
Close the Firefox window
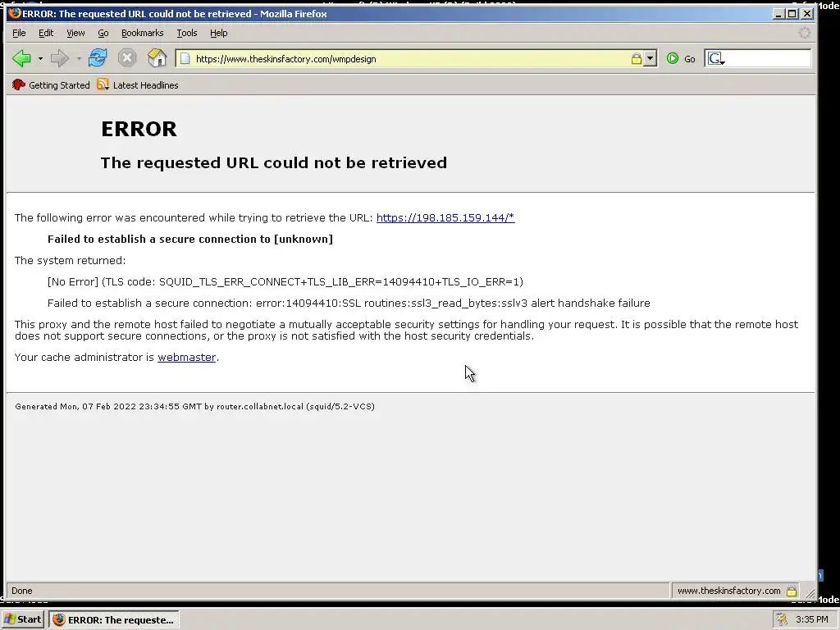[x=807, y=14]
